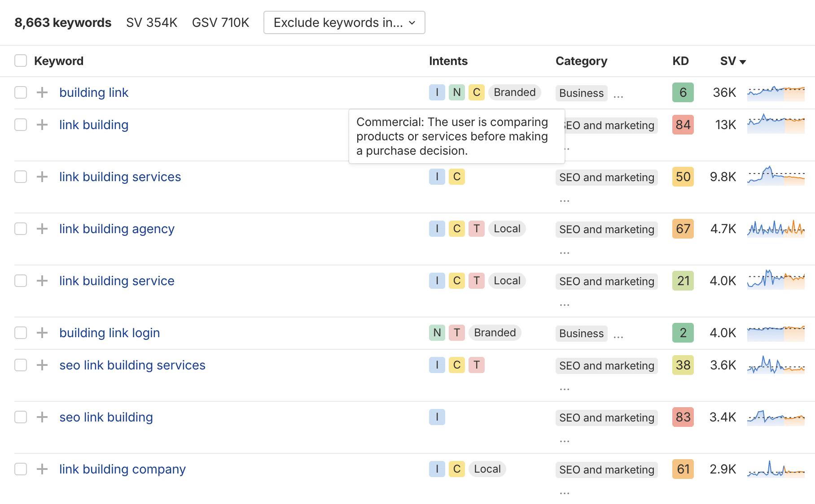Check the 'seo link building services' row
The image size is (815, 504).
21,365
